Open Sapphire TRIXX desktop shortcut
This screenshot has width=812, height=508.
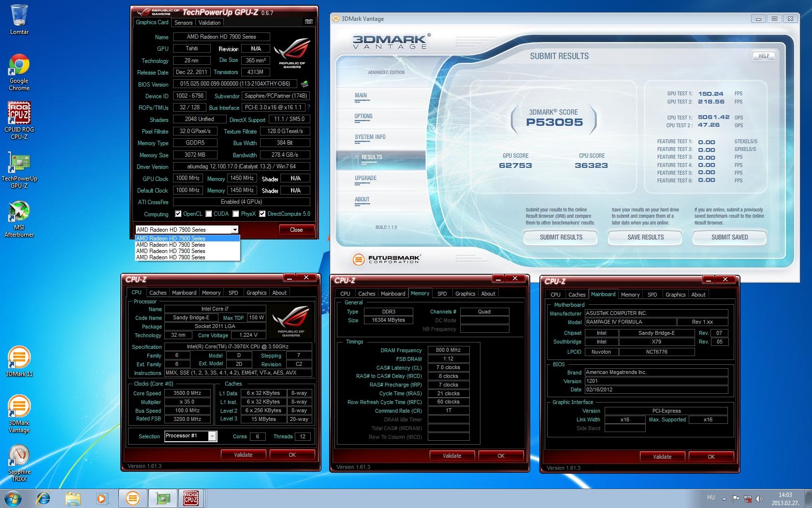19,463
